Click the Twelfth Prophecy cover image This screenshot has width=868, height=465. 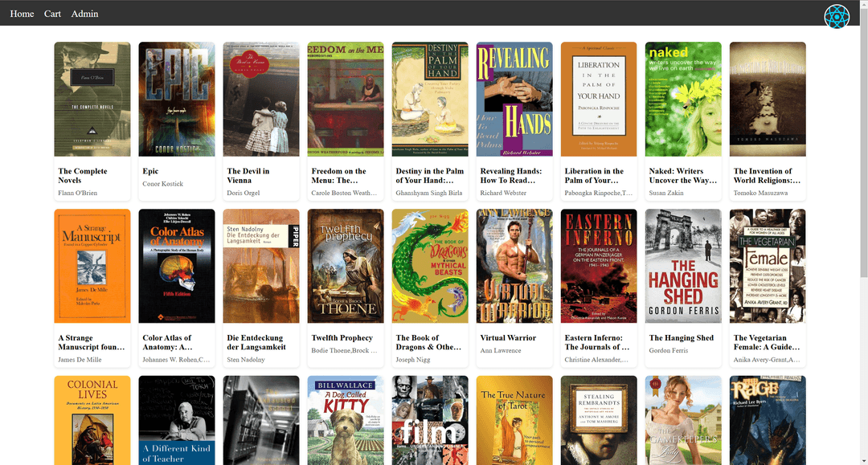[346, 266]
